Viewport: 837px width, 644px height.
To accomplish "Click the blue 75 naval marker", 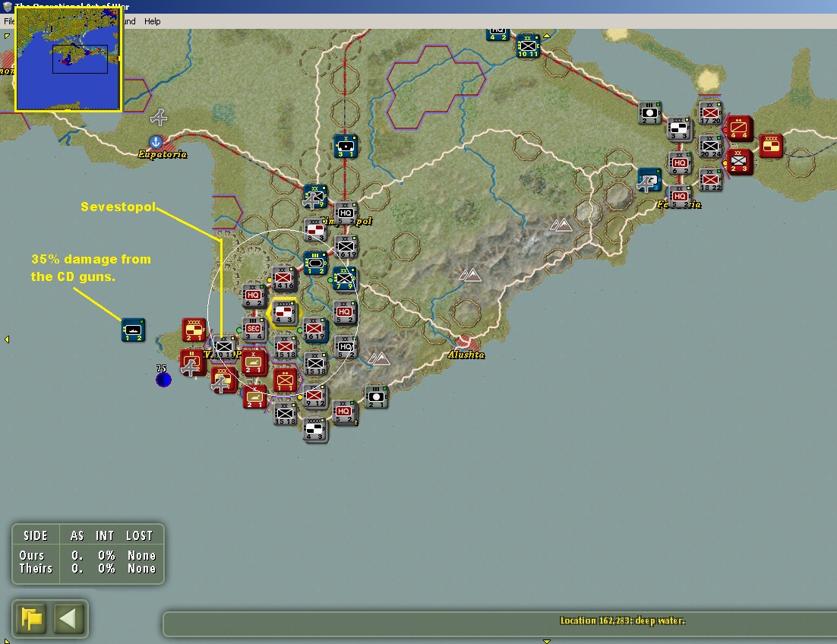I will (x=163, y=380).
